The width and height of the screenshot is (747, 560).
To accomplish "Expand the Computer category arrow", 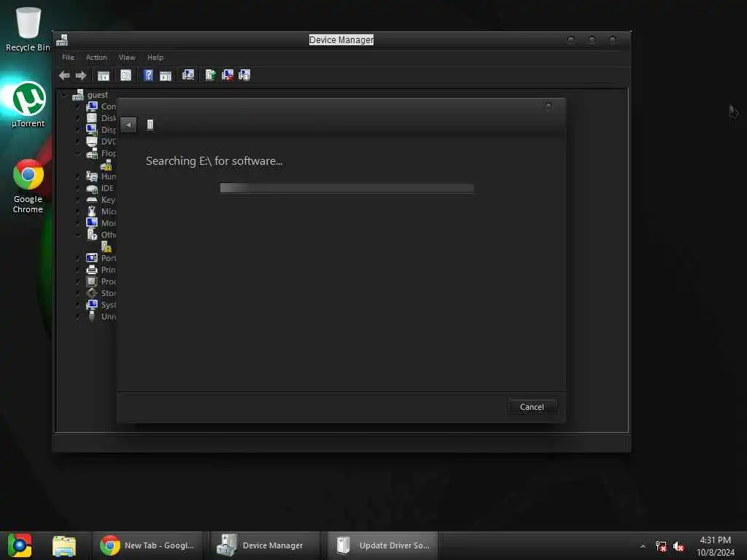I will [x=78, y=106].
